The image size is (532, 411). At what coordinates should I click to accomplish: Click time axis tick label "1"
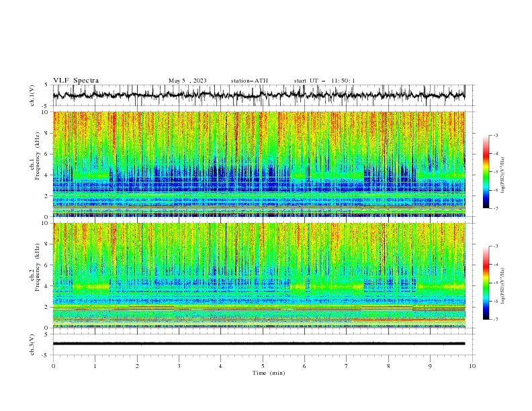(95, 366)
